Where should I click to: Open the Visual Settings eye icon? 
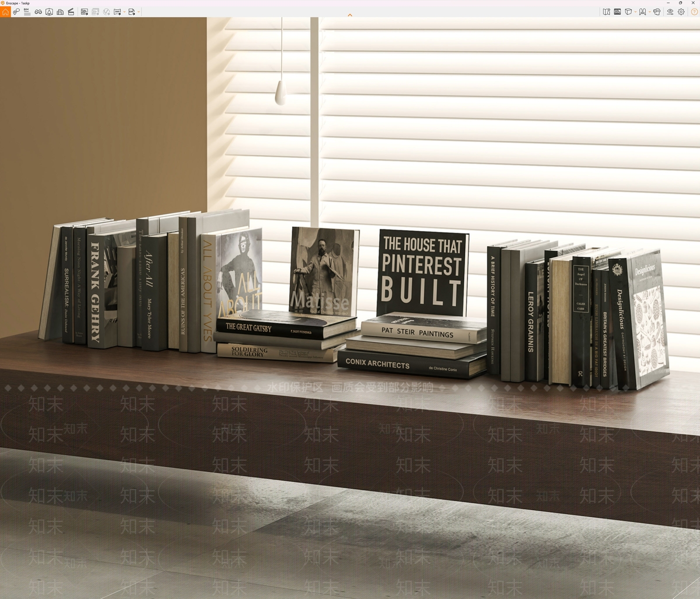pos(670,12)
